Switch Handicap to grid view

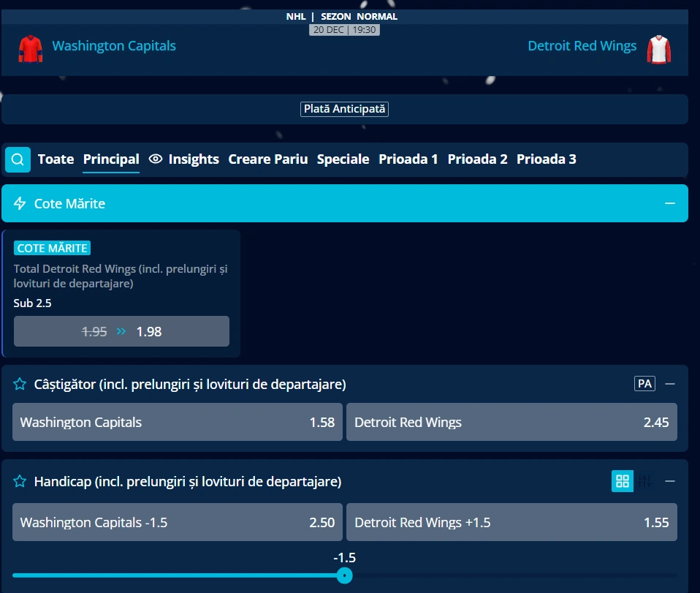623,481
